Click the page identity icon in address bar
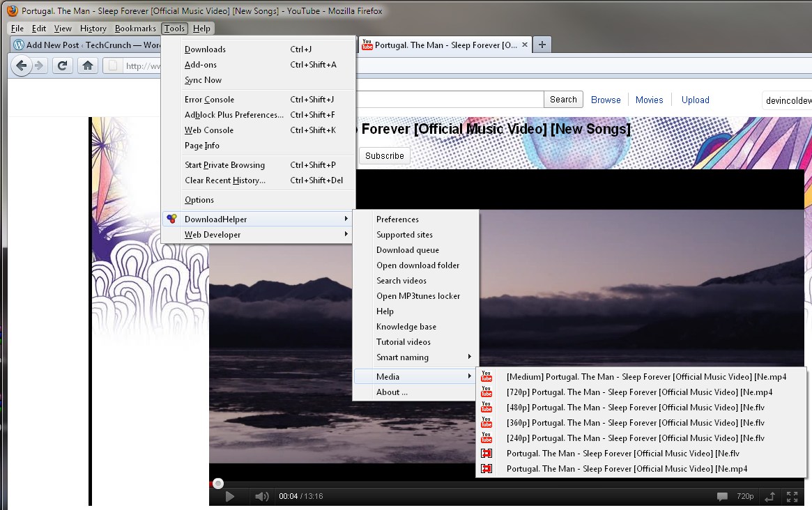 point(112,65)
